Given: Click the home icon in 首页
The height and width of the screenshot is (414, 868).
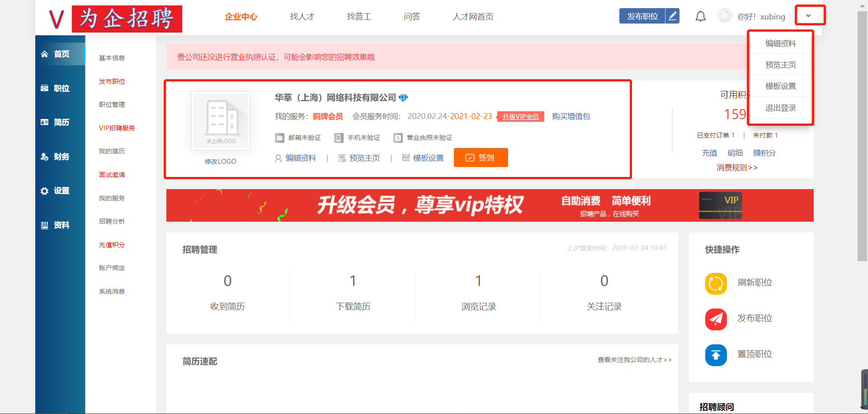Looking at the screenshot, I should [x=44, y=54].
